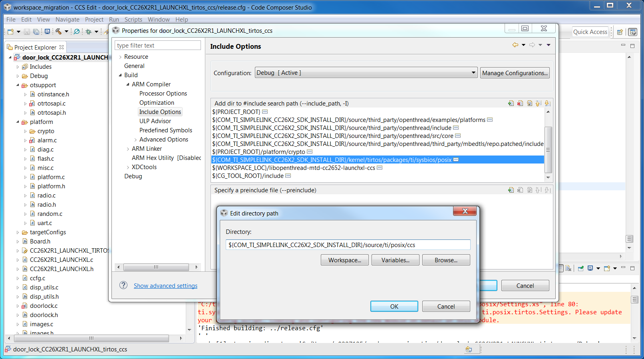
Task: Move selected include path up
Action: pos(538,103)
